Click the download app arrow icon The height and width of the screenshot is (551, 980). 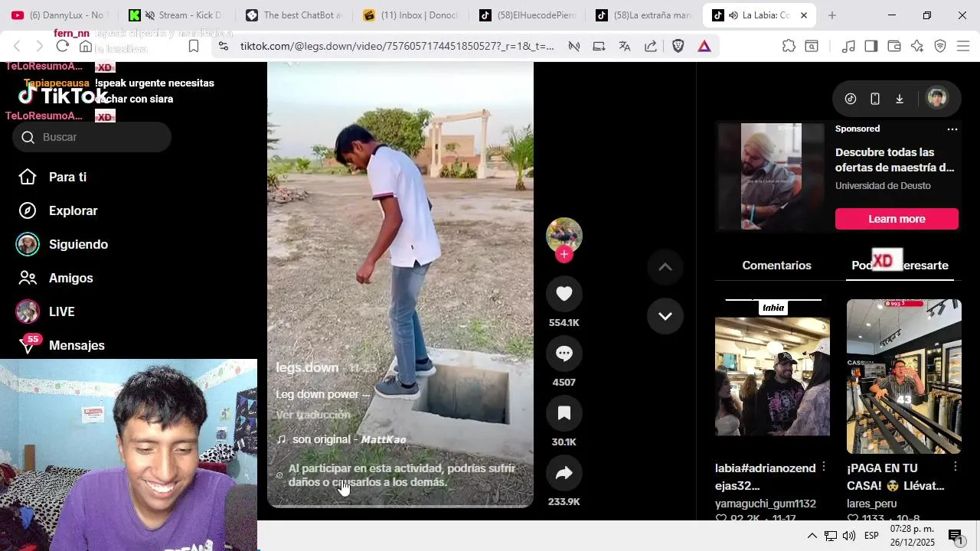click(900, 99)
